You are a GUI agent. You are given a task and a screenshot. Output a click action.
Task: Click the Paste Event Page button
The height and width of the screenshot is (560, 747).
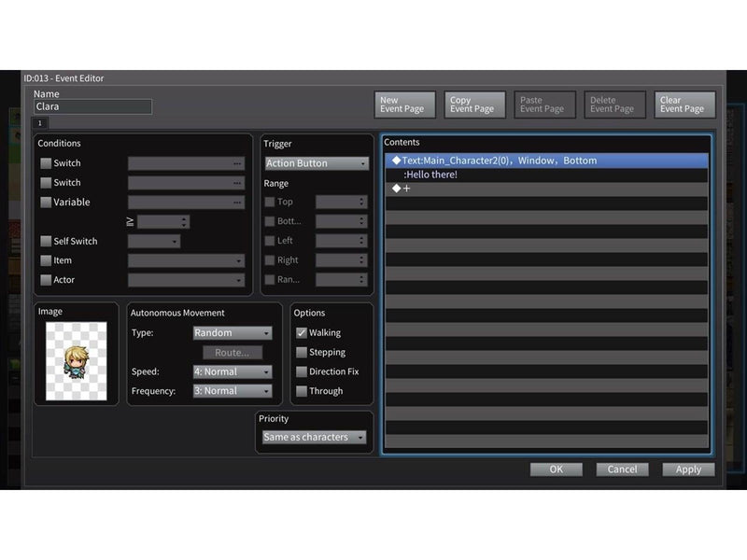(544, 105)
